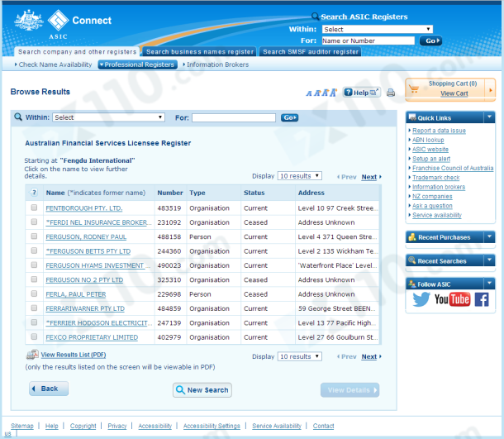
Task: Click the Facebook icon
Action: [x=481, y=299]
